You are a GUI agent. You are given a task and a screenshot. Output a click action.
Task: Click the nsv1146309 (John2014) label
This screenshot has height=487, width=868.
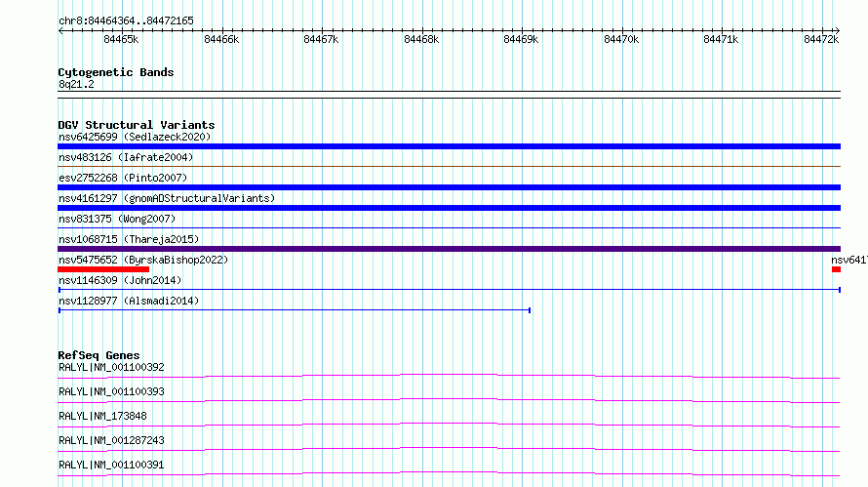120,280
